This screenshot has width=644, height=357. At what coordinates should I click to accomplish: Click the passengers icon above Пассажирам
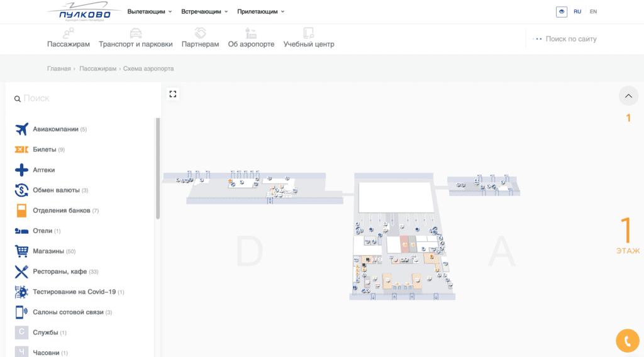pyautogui.click(x=68, y=33)
